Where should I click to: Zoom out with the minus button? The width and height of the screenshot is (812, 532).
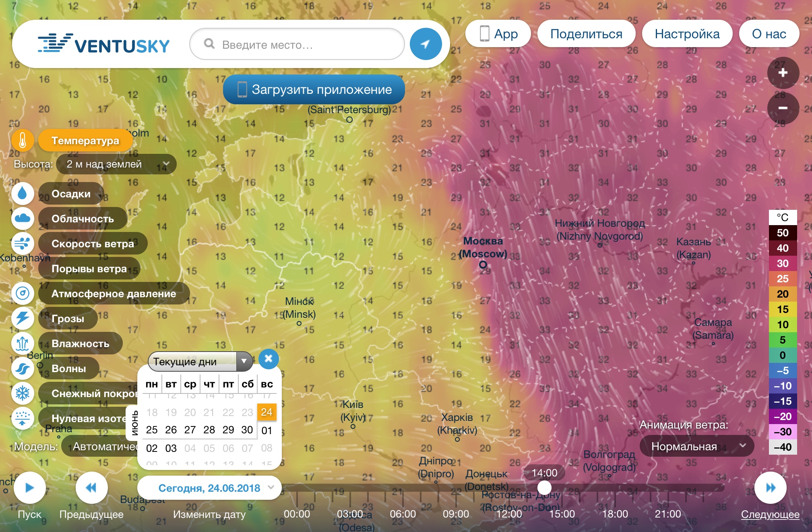(x=783, y=108)
